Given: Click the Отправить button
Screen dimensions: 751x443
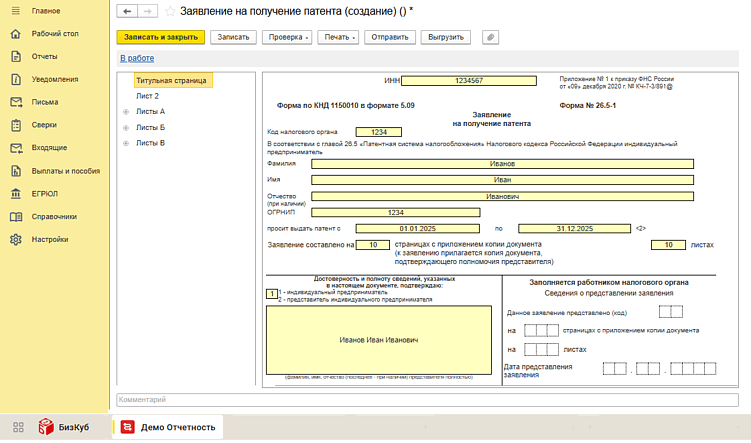Looking at the screenshot, I should coord(388,37).
